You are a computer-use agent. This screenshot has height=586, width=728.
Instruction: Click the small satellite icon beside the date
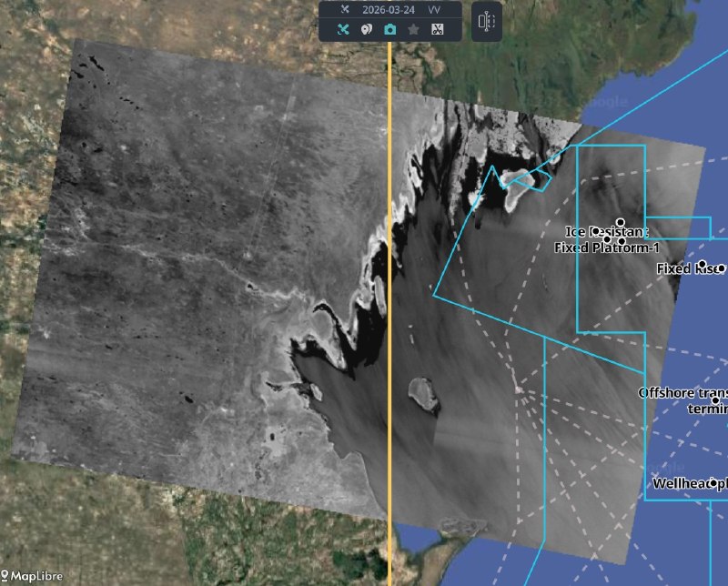point(345,9)
